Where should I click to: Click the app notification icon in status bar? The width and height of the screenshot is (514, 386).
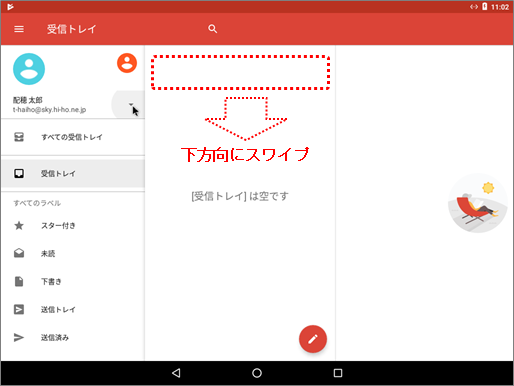point(10,7)
